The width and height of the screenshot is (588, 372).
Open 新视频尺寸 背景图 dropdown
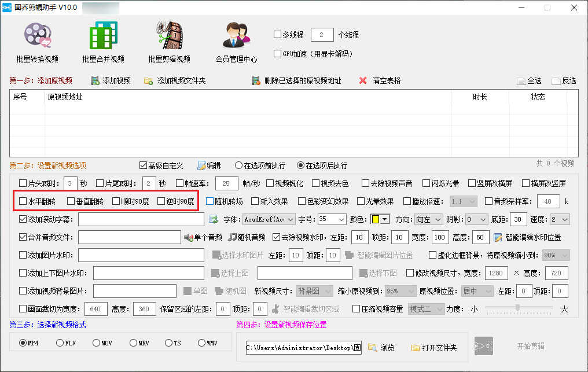tap(314, 291)
